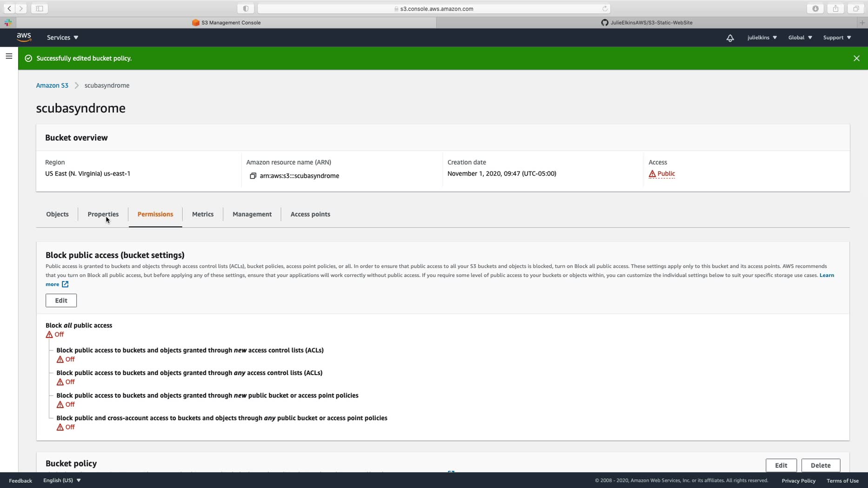Open the left navigation hamburger menu

(9, 56)
